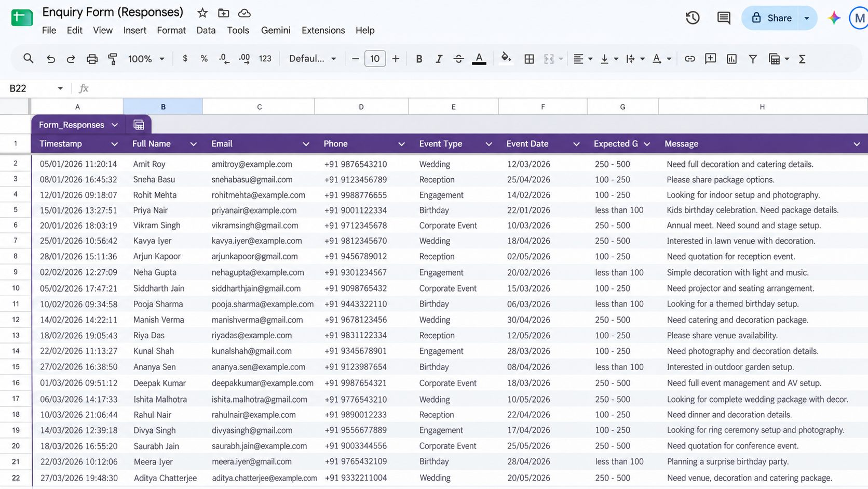This screenshot has height=489, width=868.
Task: Redo the last action
Action: tap(71, 59)
